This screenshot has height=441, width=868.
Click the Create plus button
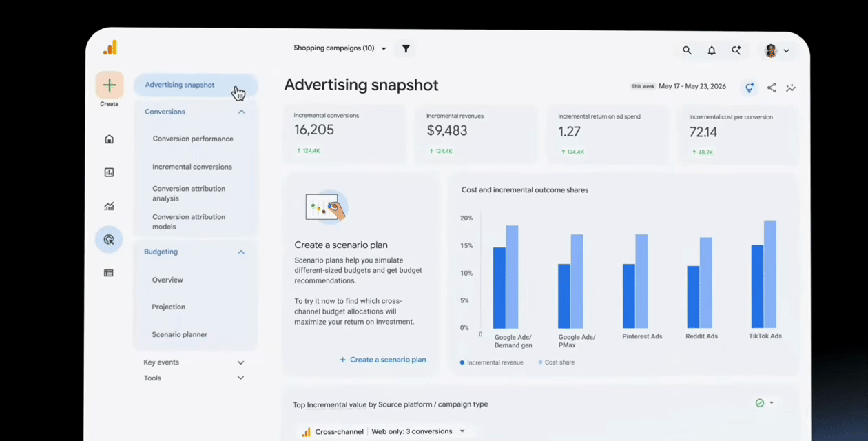coord(110,85)
